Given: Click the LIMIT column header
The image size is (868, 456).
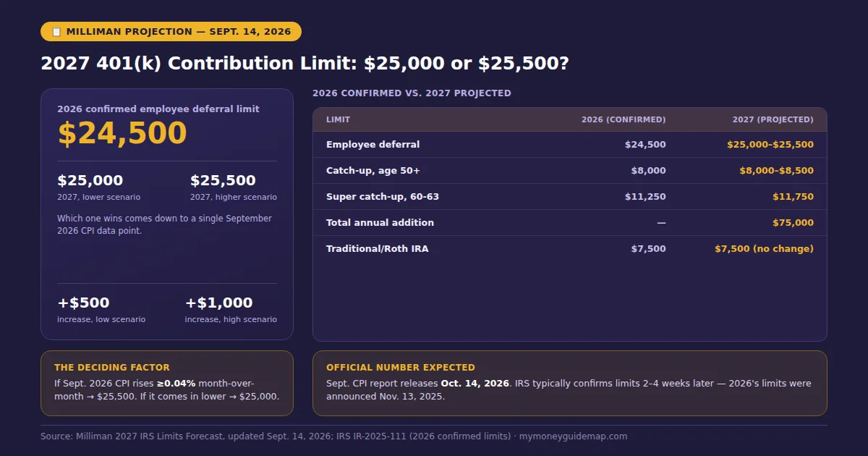Looking at the screenshot, I should click(x=338, y=119).
